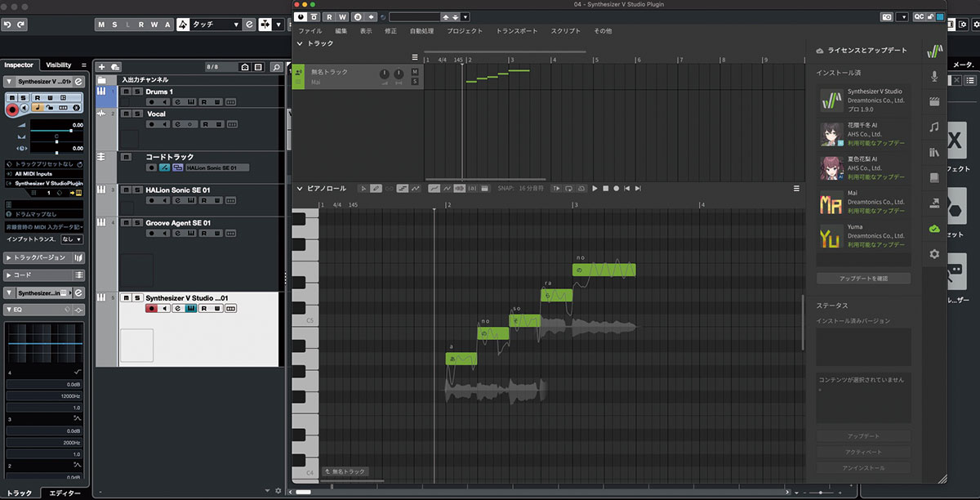Image resolution: width=980 pixels, height=500 pixels.
Task: Adjust the 無名トラック volume knob
Action: point(384,75)
